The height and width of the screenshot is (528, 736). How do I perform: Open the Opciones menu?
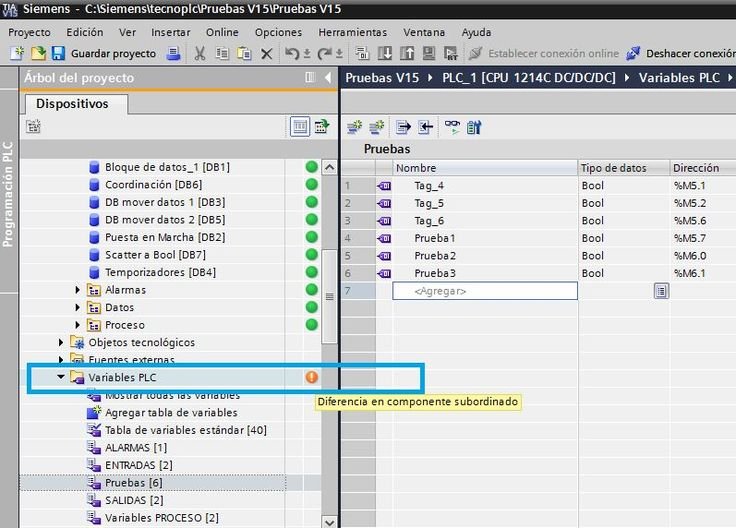[x=278, y=32]
